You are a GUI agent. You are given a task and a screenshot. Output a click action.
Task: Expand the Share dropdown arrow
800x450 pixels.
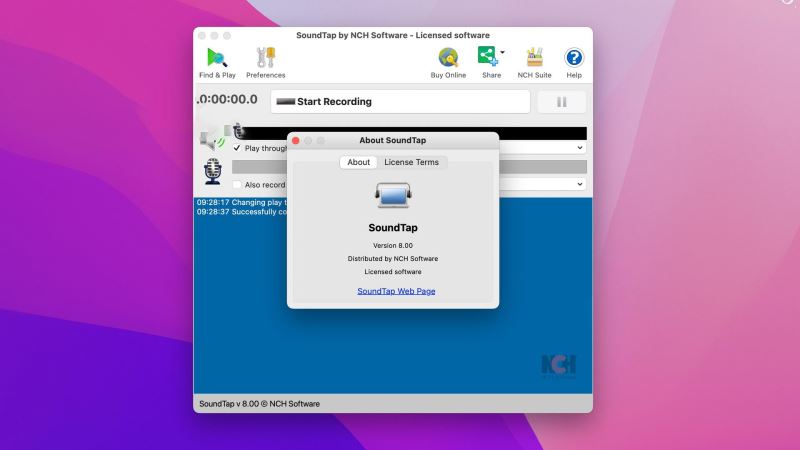[x=503, y=52]
